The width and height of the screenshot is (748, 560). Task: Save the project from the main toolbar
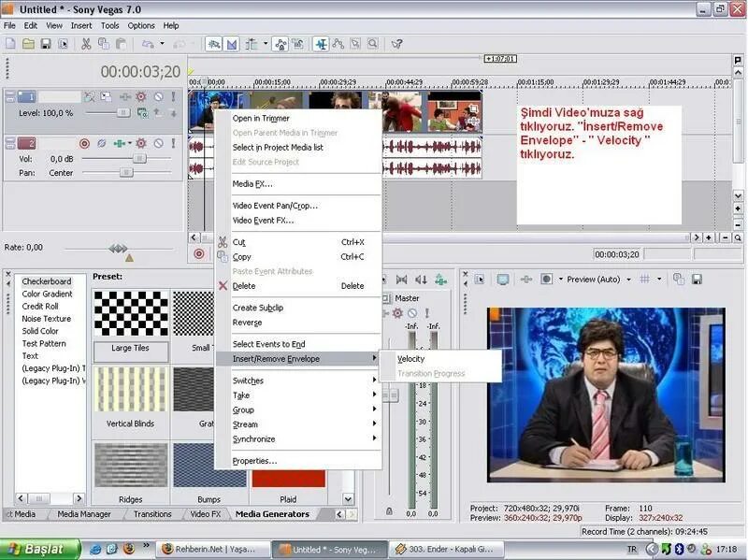pyautogui.click(x=46, y=44)
